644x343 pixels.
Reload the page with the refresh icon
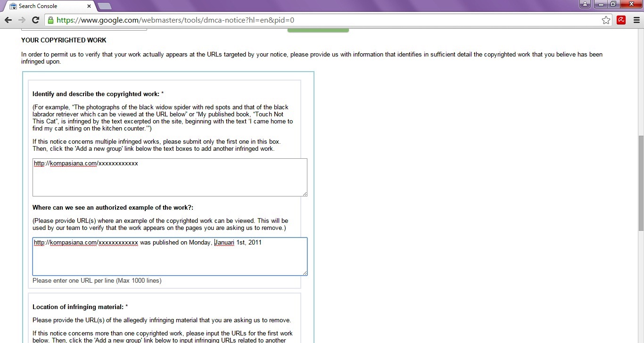pos(35,20)
